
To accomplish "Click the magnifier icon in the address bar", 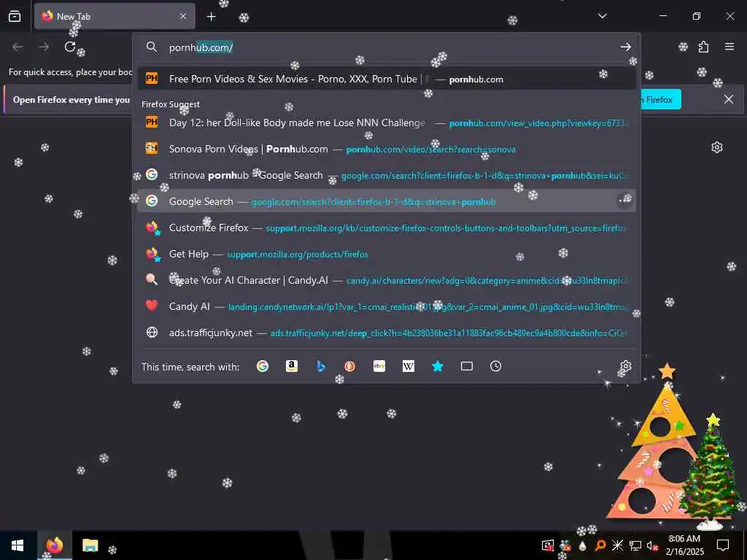I will coord(152,47).
